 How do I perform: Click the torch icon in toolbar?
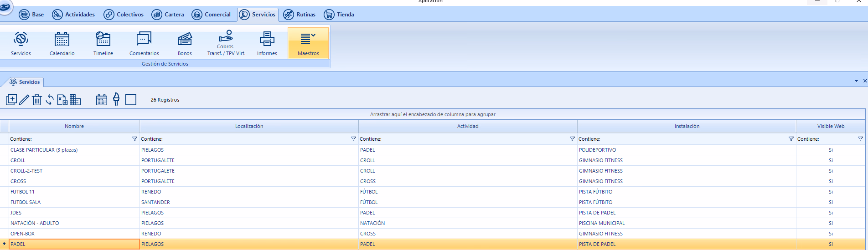point(116,99)
